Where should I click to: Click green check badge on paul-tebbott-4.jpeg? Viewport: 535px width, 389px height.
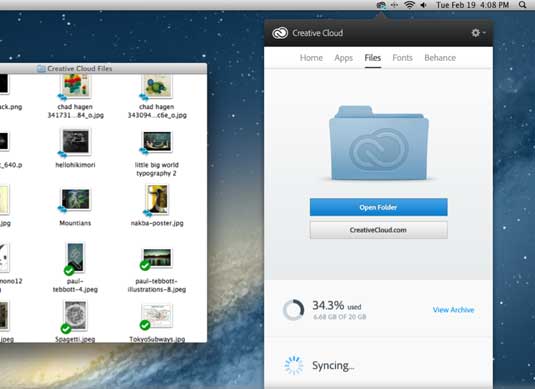coord(69,271)
